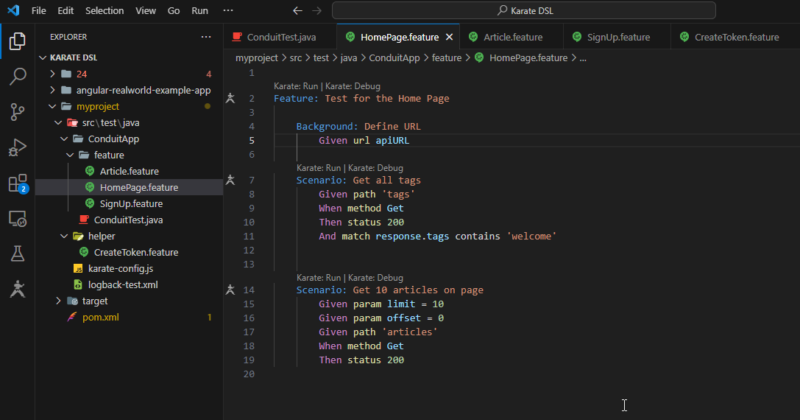Open the Extensions view
The image size is (800, 420).
point(17,183)
